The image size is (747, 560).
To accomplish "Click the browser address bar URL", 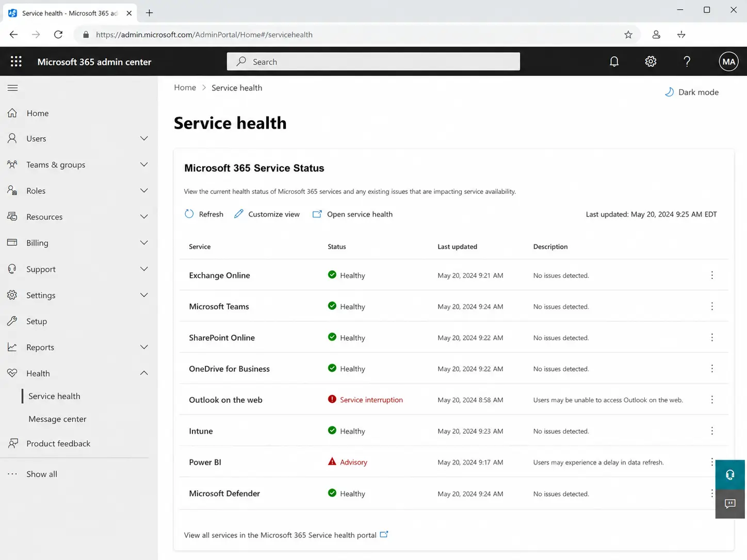I will (x=204, y=35).
